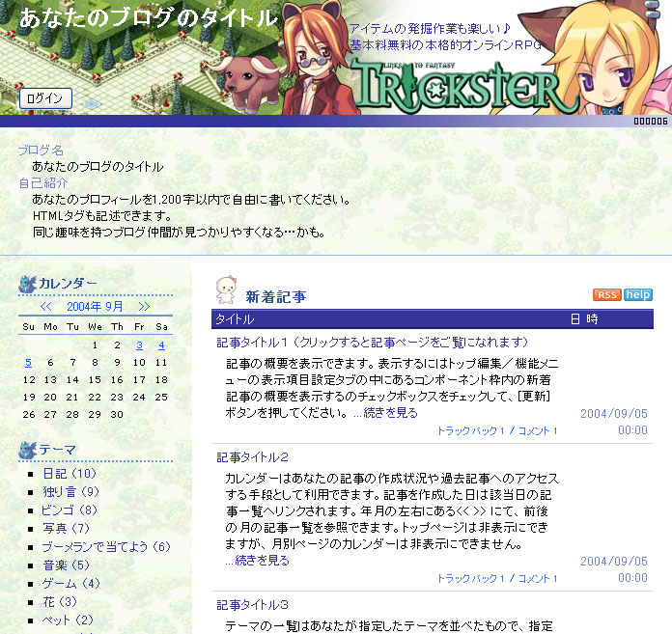This screenshot has height=634, width=672.
Task: Click banner text 基本料無料の本格的オンラインRPG
Action: [x=445, y=45]
